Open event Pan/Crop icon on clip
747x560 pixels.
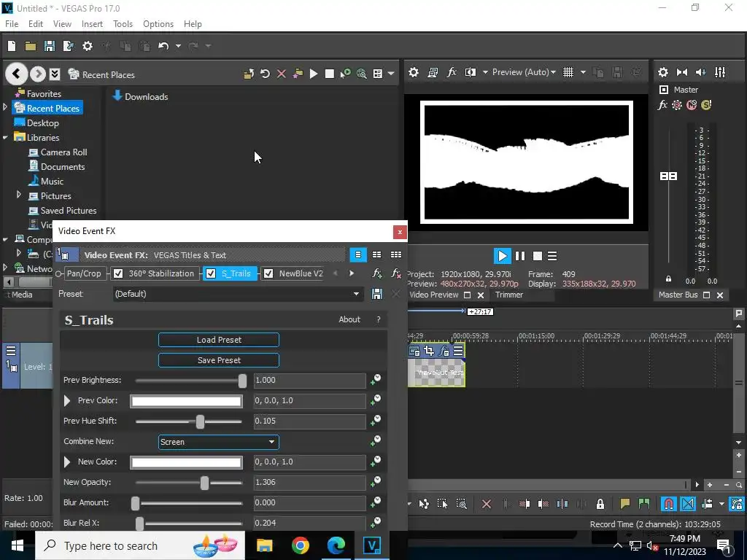(429, 351)
